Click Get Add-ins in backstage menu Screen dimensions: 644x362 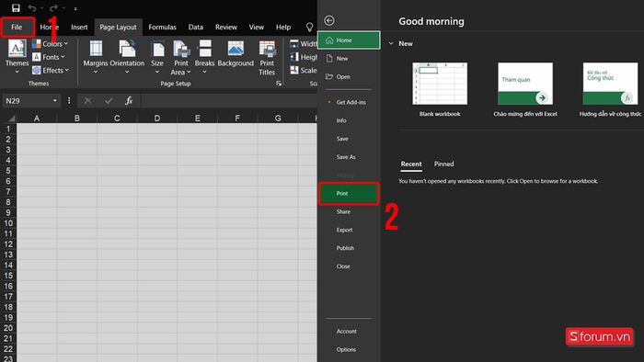click(349, 102)
